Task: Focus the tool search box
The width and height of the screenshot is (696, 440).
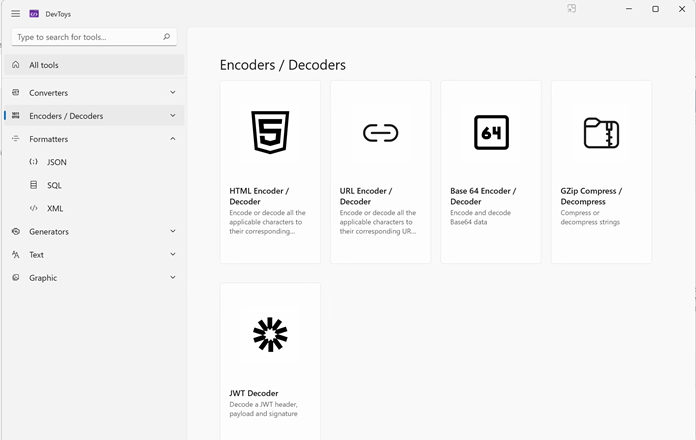Action: [94, 37]
